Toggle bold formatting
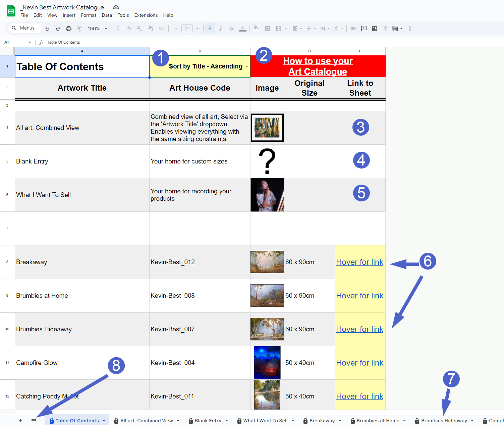This screenshot has width=504, height=425. (210, 29)
